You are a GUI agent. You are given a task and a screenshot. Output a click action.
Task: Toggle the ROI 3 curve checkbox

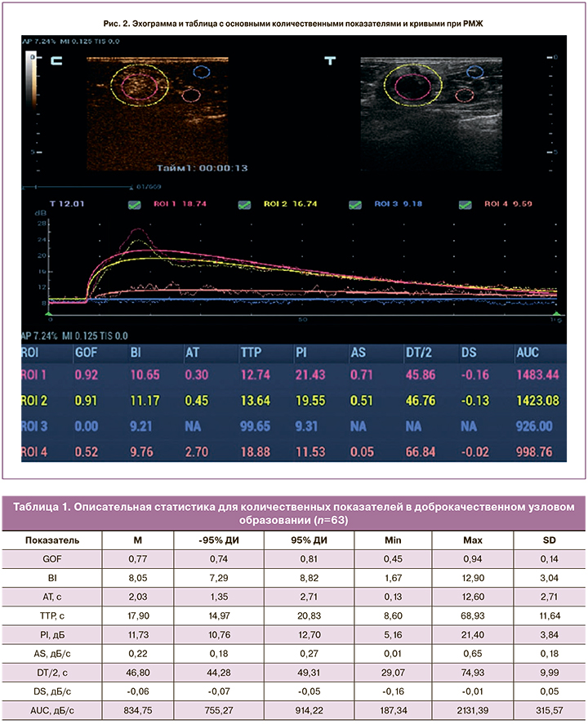tap(355, 205)
